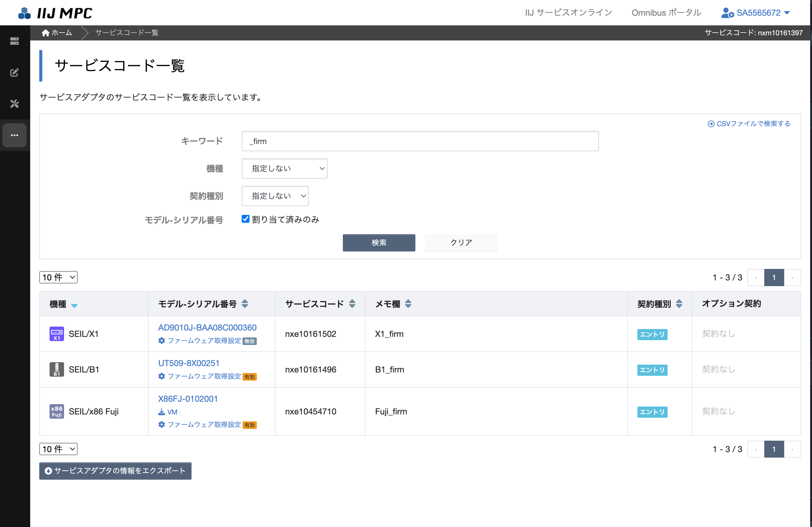The image size is (812, 527).
Task: Click エントリ badge in B1_firm row
Action: 652,370
